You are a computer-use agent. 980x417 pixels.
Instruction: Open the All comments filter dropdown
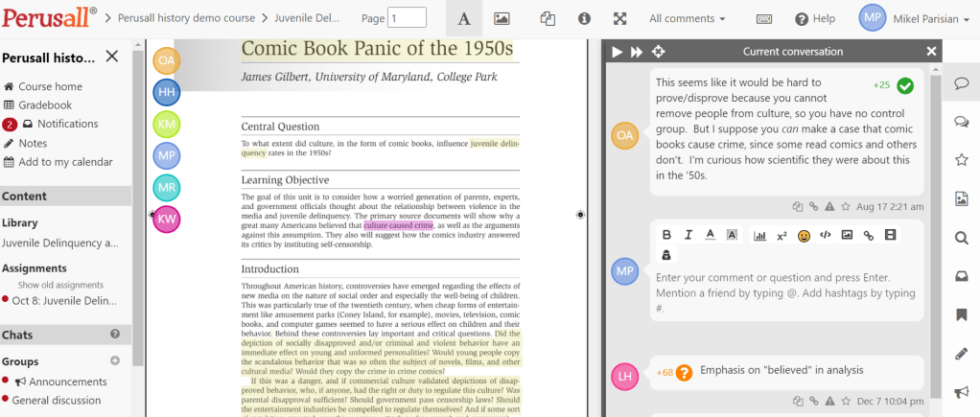tap(687, 18)
